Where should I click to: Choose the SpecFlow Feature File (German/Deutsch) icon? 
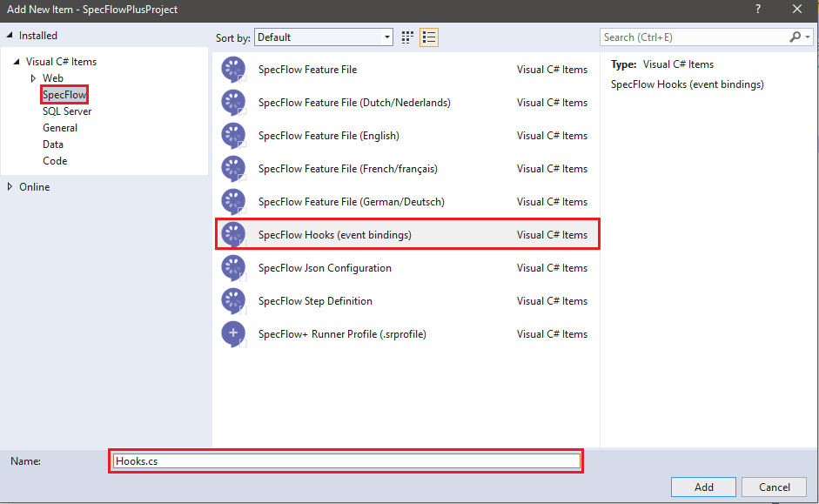coord(233,202)
